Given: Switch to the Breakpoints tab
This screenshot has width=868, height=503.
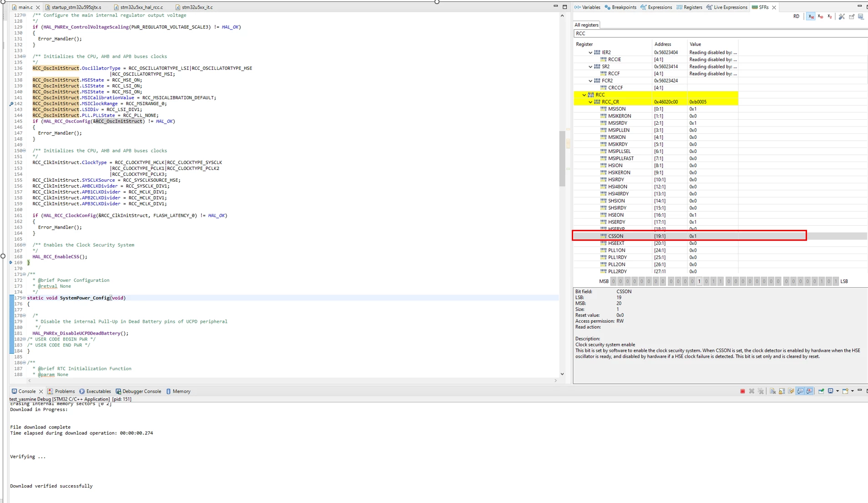Looking at the screenshot, I should [621, 7].
